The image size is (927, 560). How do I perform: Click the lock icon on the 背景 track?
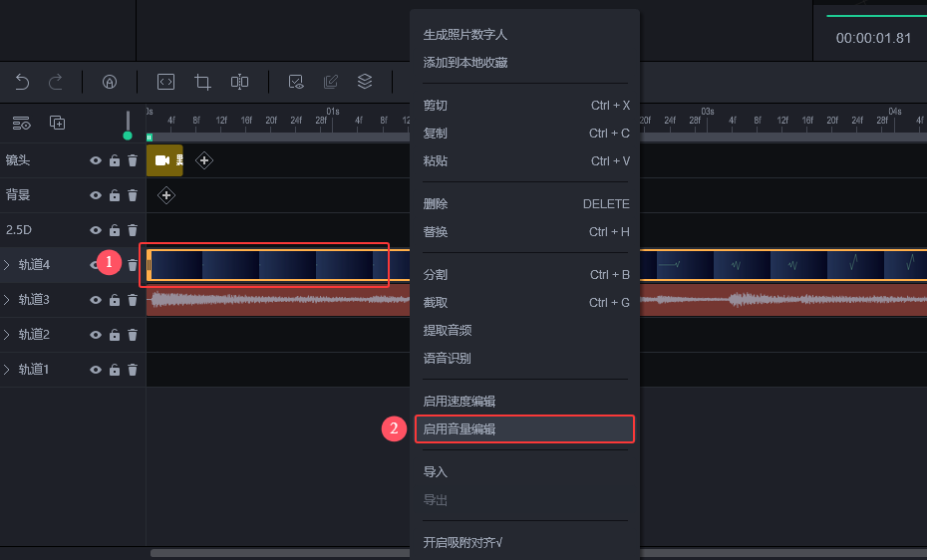115,195
